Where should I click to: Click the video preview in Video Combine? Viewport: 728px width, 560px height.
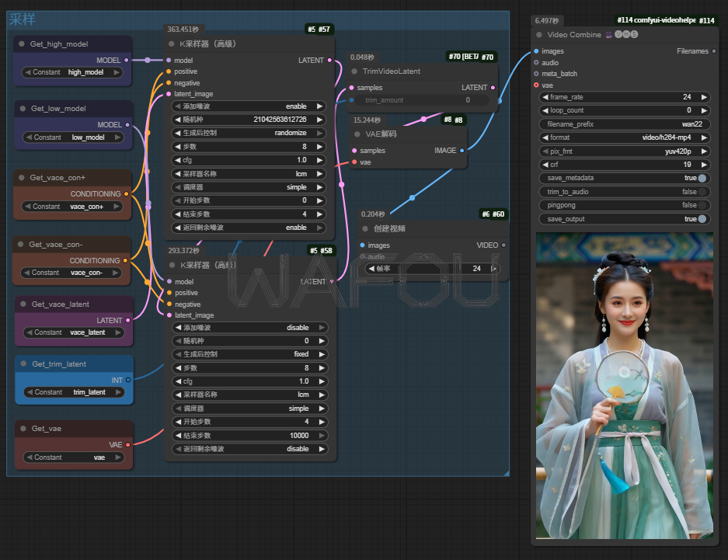(625, 385)
